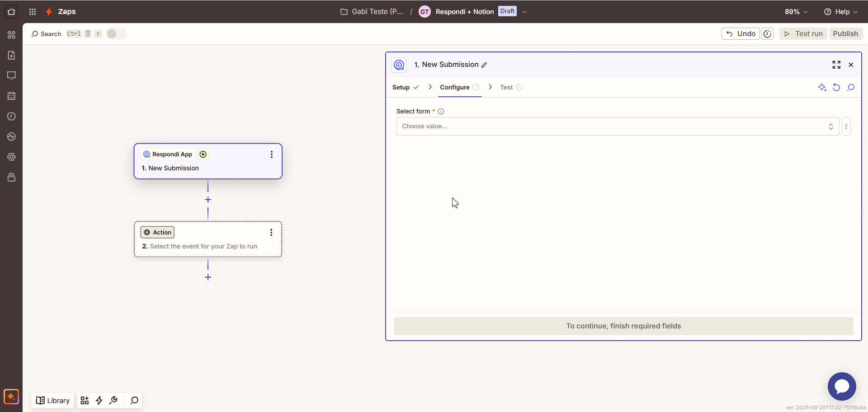The height and width of the screenshot is (412, 868).
Task: Add a step after the Action step
Action: pos(208,277)
